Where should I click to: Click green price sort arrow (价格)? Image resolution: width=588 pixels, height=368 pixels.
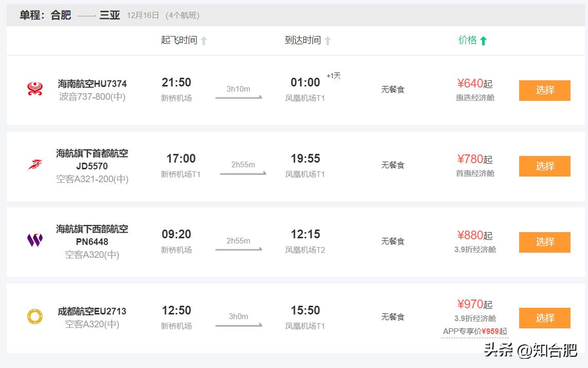click(483, 41)
